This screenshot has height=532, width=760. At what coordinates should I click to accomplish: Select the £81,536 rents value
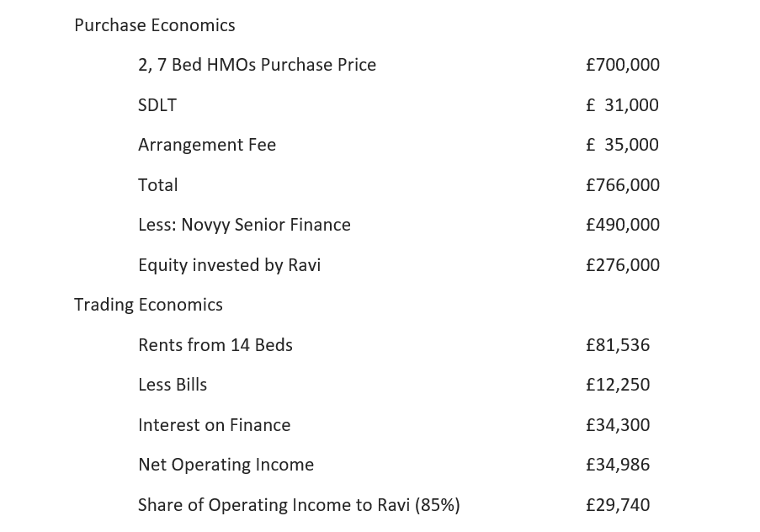click(618, 345)
